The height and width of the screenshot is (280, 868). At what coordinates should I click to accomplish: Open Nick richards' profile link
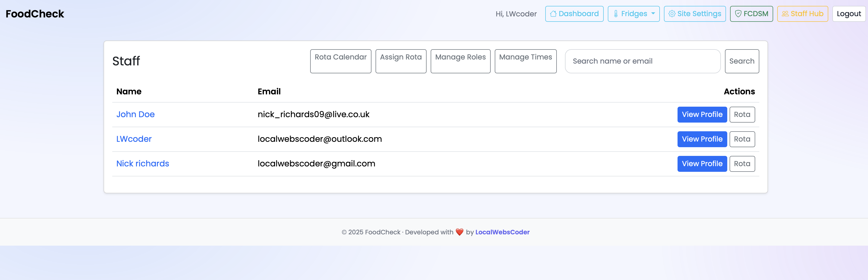(143, 163)
